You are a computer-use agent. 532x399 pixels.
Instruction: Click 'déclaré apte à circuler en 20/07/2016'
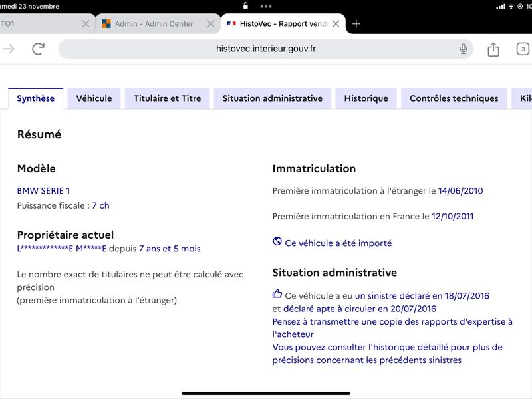coord(360,309)
